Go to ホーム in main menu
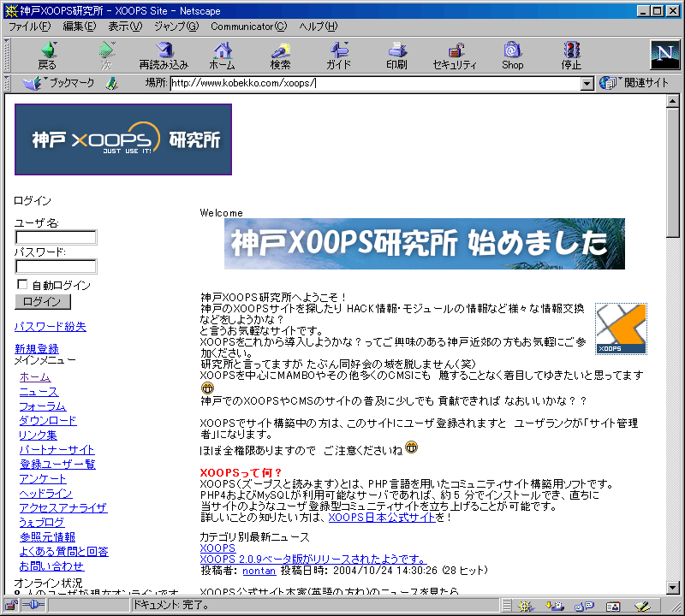 point(35,376)
